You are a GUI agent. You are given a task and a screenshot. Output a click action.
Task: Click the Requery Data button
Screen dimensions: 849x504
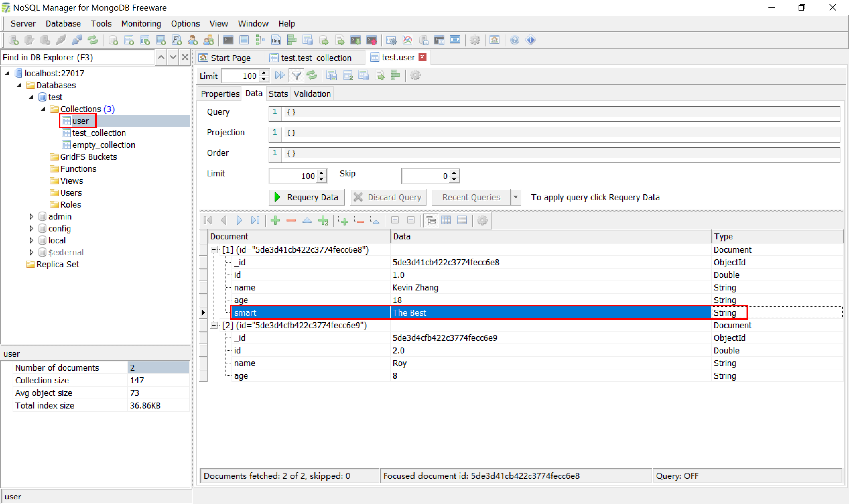[x=306, y=197]
